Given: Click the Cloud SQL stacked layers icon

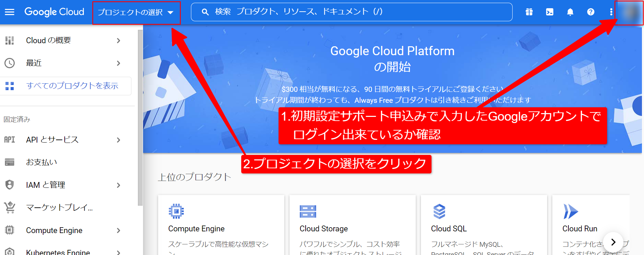Looking at the screenshot, I should [x=439, y=211].
